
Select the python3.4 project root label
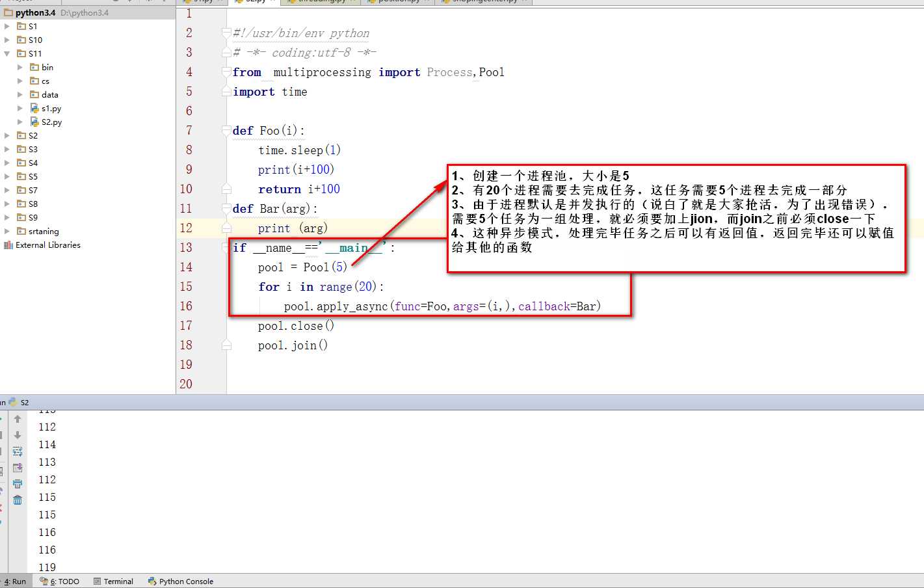pyautogui.click(x=36, y=12)
